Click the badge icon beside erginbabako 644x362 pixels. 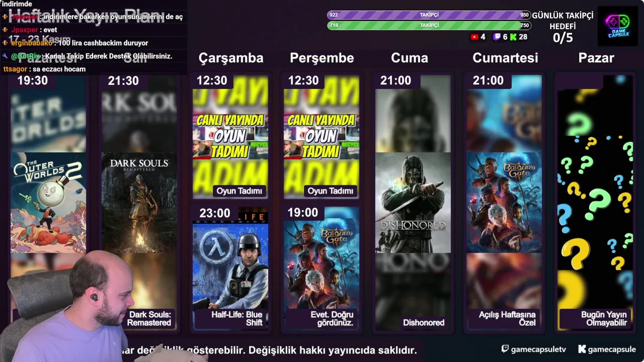(5, 43)
